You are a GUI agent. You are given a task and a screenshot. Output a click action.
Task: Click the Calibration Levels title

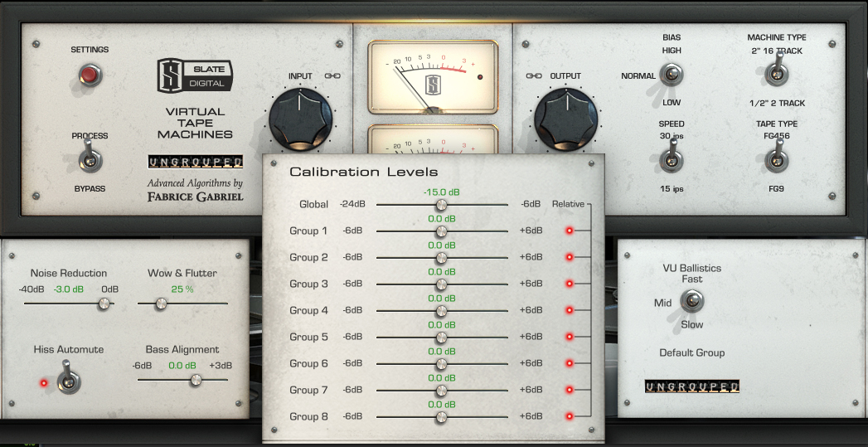[364, 172]
